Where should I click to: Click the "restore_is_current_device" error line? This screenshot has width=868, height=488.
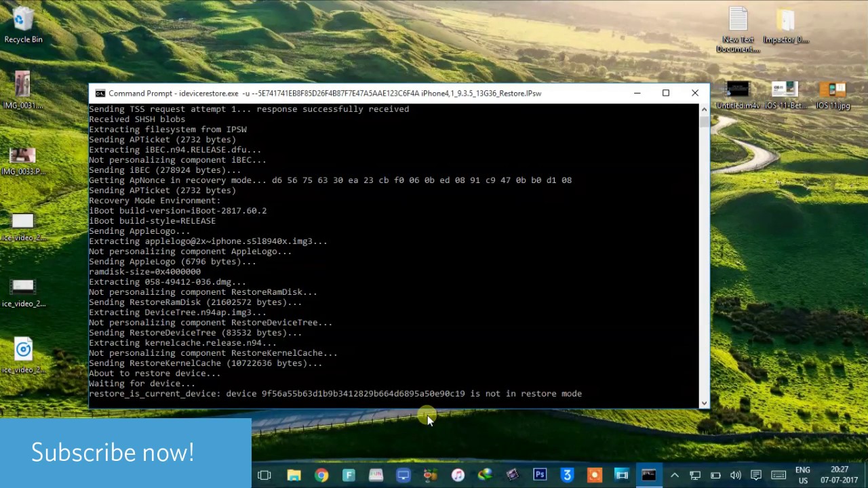tap(335, 394)
